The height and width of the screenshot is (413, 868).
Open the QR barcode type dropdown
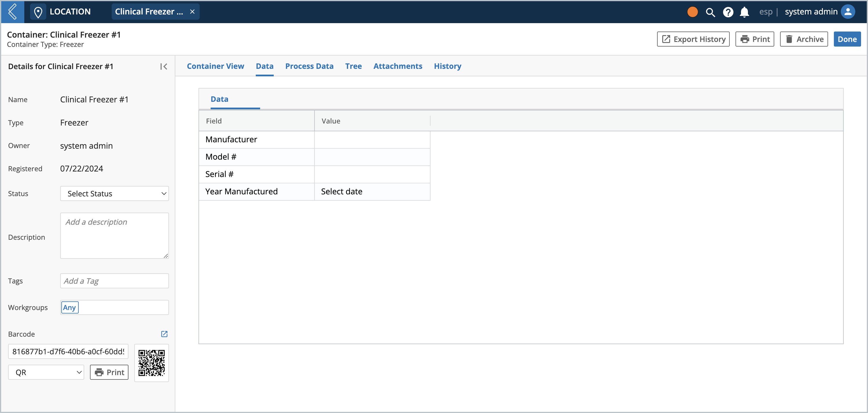pos(46,372)
